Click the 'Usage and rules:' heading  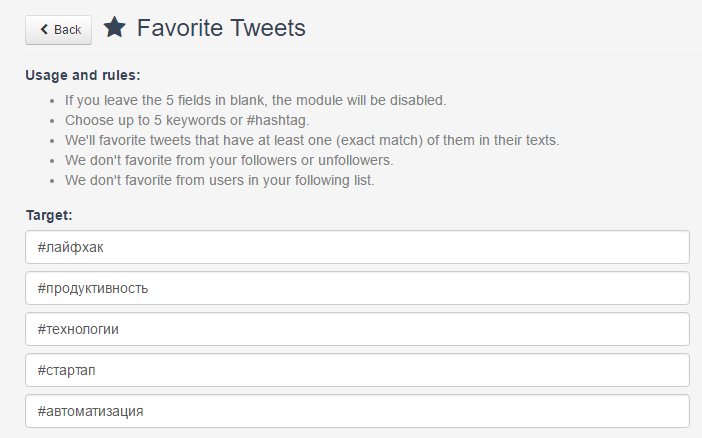[x=83, y=75]
